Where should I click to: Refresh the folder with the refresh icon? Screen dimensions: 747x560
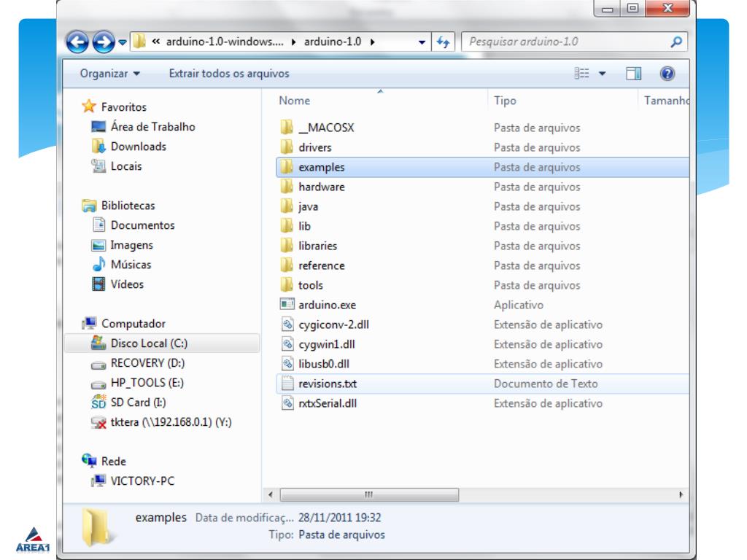tap(443, 42)
